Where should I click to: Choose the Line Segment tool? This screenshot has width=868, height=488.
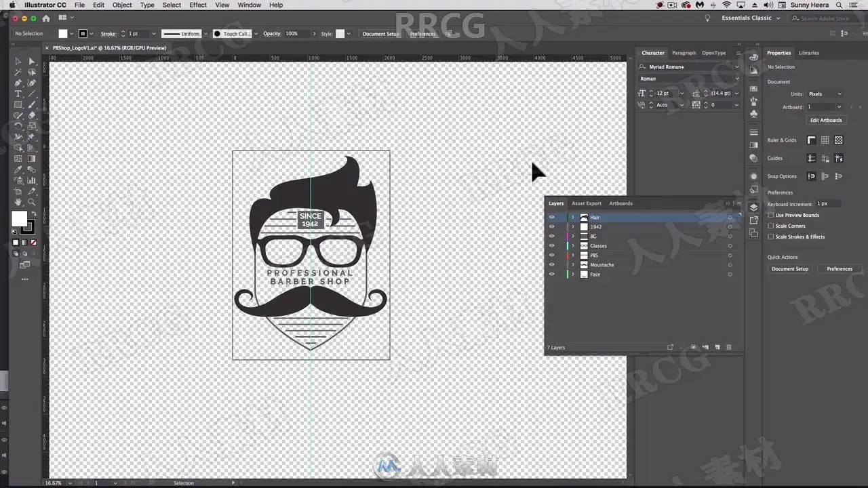coord(31,94)
